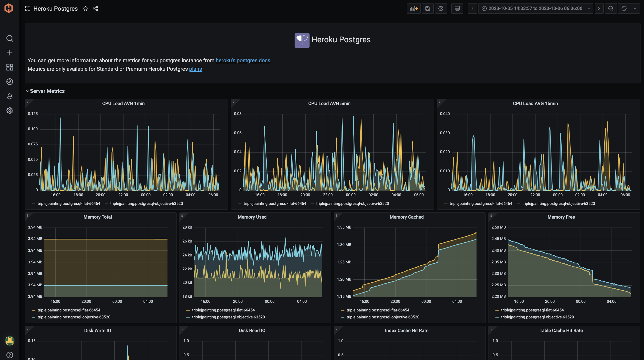The width and height of the screenshot is (644, 360).
Task: Click blue color swatch in Memory Free legend
Action: pyautogui.click(x=497, y=317)
